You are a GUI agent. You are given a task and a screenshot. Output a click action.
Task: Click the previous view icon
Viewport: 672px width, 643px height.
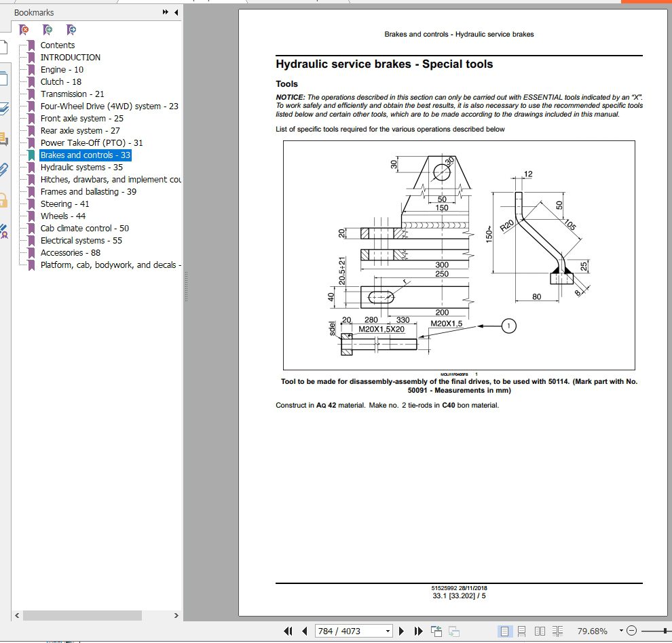click(436, 631)
